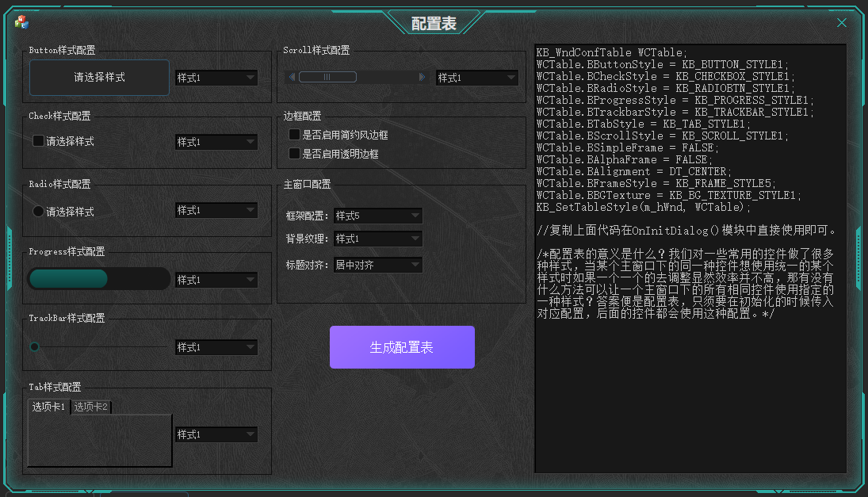Click the 请选择样式 sample button
This screenshot has height=497, width=868.
99,78
